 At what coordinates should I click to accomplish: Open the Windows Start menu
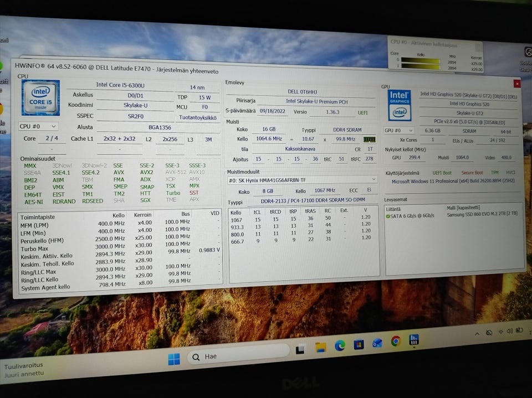pyautogui.click(x=174, y=359)
